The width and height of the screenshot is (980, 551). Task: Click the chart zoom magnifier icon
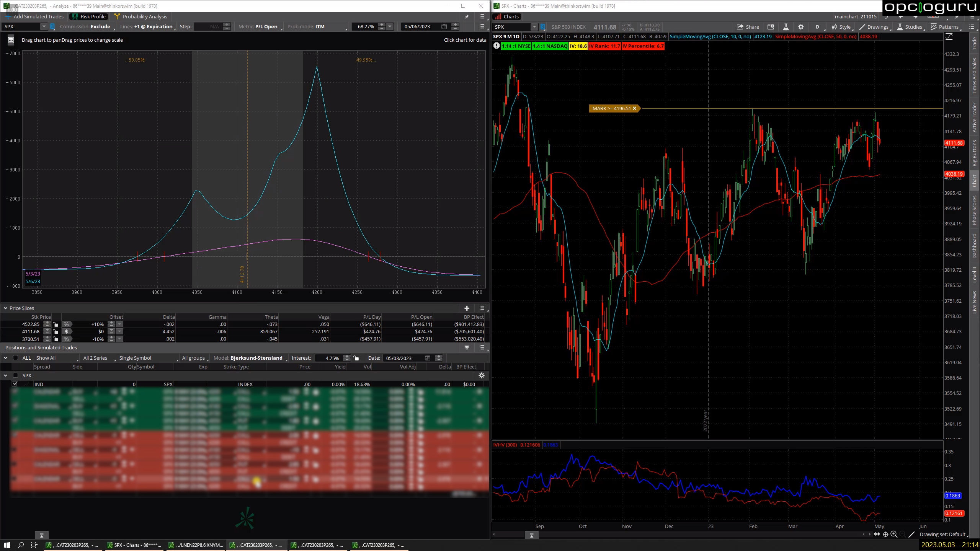[x=894, y=534]
